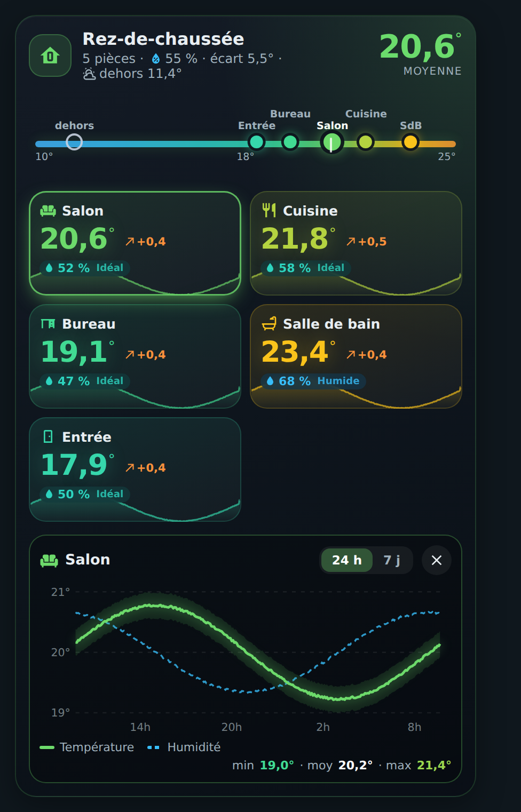
Task: Click the door icon on the Entrée card
Action: (x=48, y=437)
